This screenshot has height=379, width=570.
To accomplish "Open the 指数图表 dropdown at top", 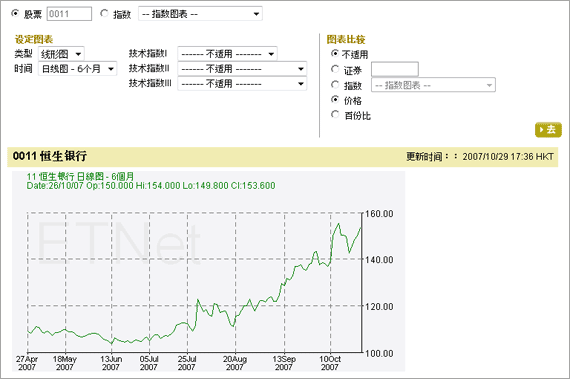I will click(200, 14).
